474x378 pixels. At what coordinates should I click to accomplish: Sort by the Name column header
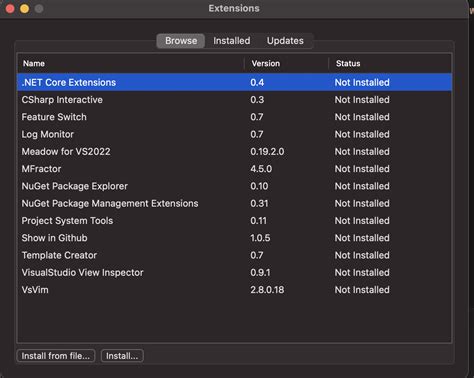[130, 63]
